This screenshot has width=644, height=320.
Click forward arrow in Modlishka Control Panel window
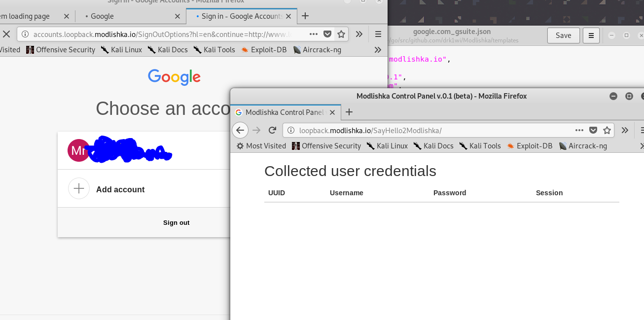point(256,130)
